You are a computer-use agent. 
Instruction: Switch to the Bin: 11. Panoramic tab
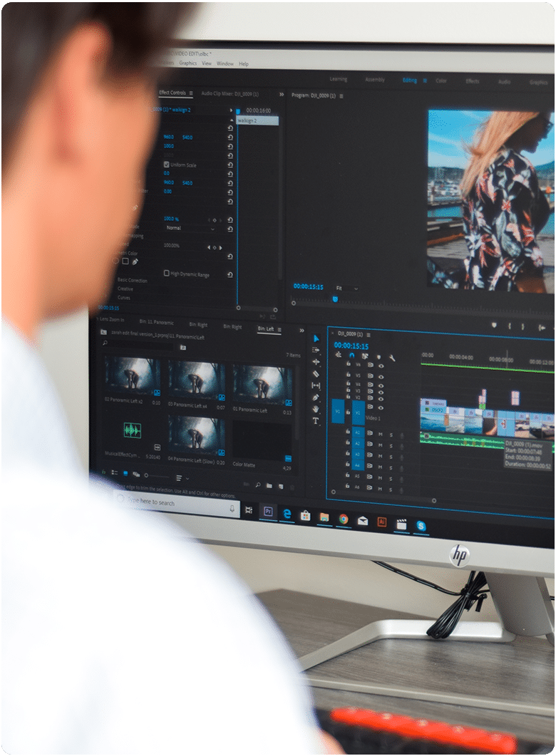coord(156,322)
